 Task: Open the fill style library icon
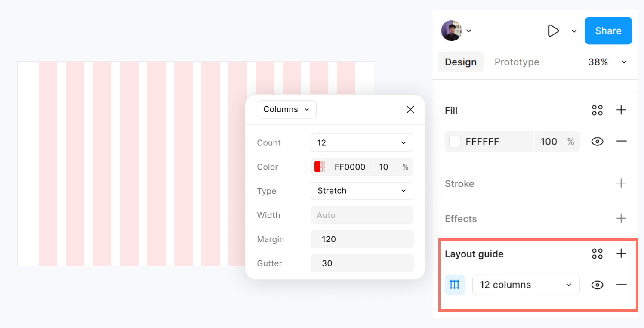point(597,110)
